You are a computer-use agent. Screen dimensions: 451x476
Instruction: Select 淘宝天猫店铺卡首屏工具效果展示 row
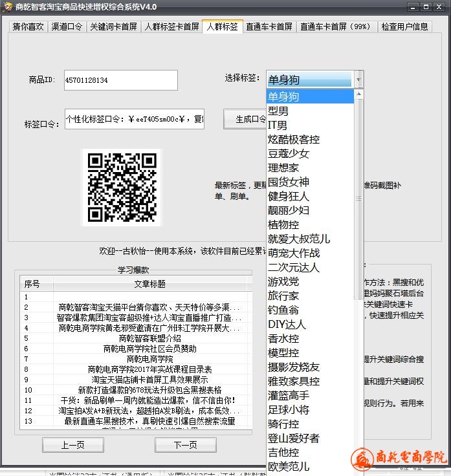pos(136,380)
